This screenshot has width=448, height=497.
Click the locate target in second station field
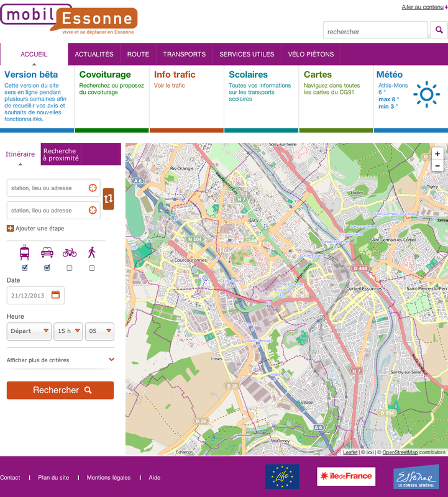[93, 210]
